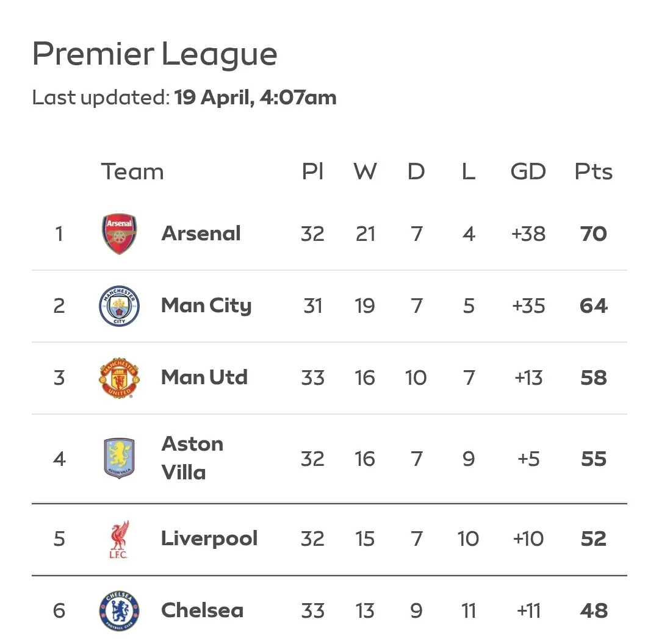The width and height of the screenshot is (659, 644).
Task: Click the Pl column header
Action: click(312, 172)
